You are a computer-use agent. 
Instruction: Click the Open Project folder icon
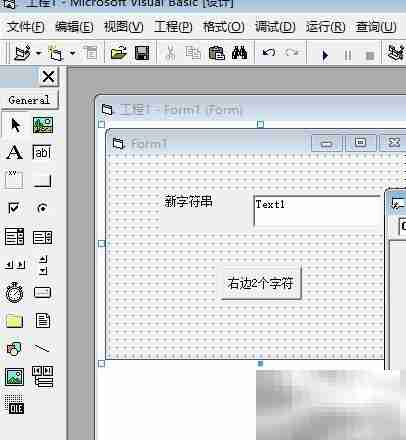[x=119, y=53]
